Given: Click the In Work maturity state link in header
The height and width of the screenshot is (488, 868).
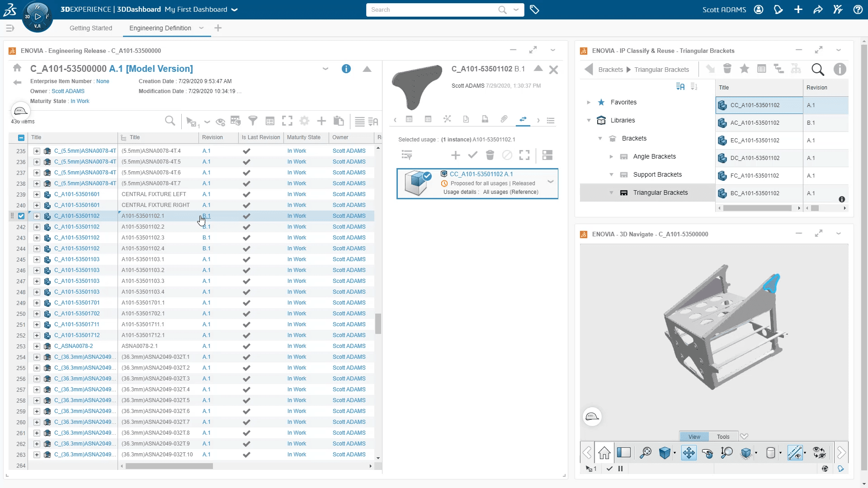Looking at the screenshot, I should (80, 101).
